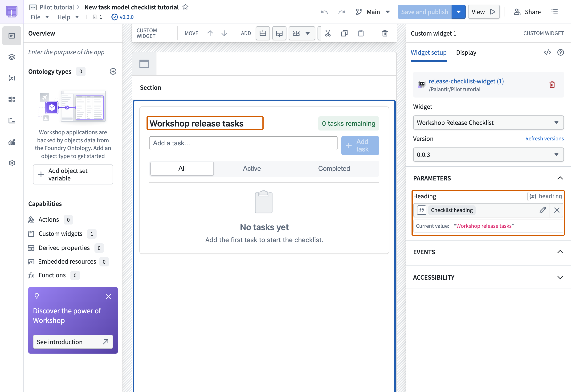Click the redo arrow

pyautogui.click(x=342, y=12)
